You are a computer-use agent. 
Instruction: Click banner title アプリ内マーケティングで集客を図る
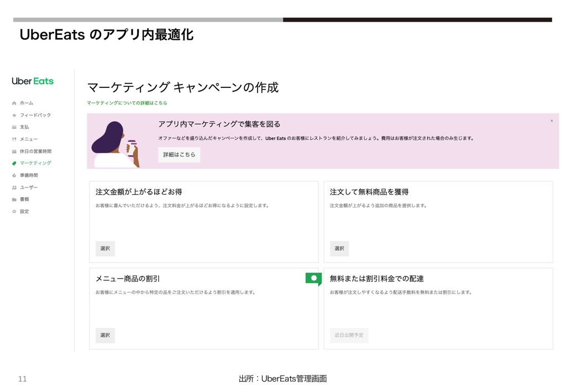tap(219, 124)
